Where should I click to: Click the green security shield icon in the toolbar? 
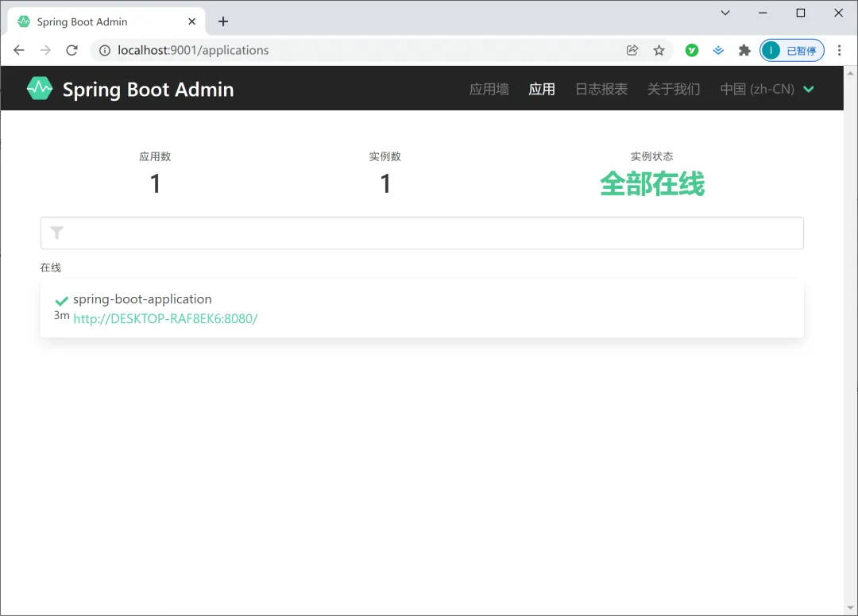(x=691, y=50)
